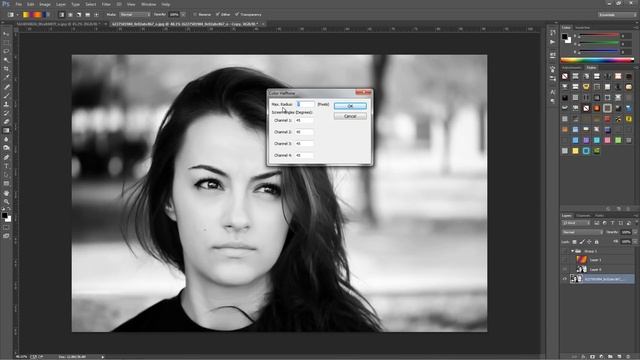Open the Character panel 'A' icon
Viewport: 640px width, 360px height.
tap(553, 92)
